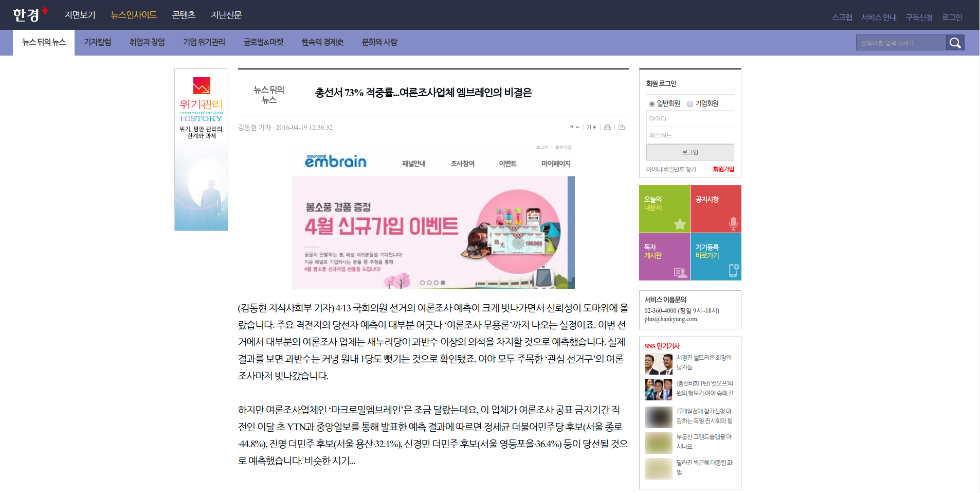This screenshot has height=493, width=980.
Task: Select the 기자칼럼 tab
Action: [x=98, y=42]
